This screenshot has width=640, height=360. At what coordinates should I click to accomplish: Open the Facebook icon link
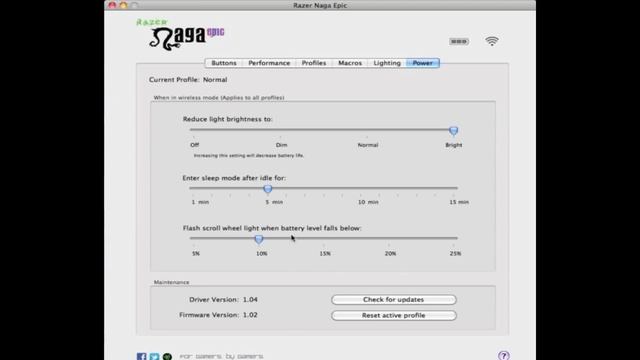click(x=142, y=356)
